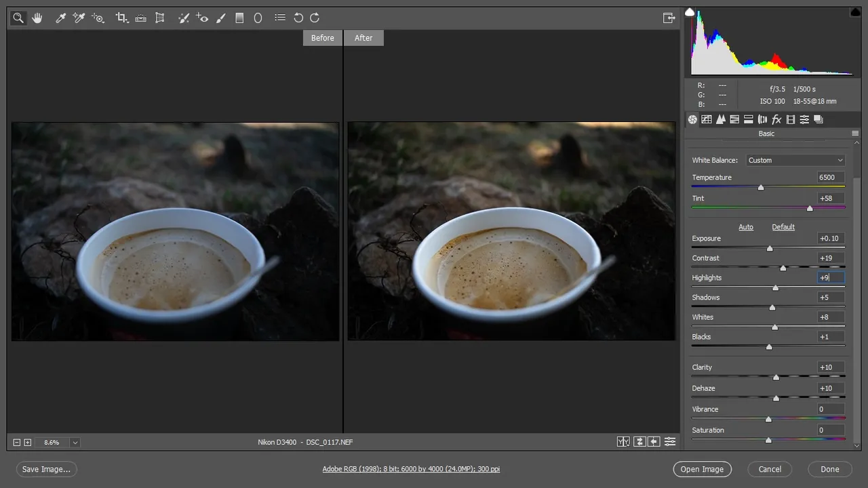
Task: Click the Highlights value field
Action: (x=831, y=278)
